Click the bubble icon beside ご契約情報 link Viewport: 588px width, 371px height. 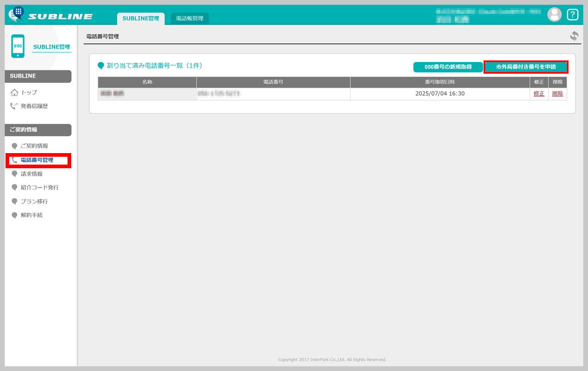[x=14, y=146]
